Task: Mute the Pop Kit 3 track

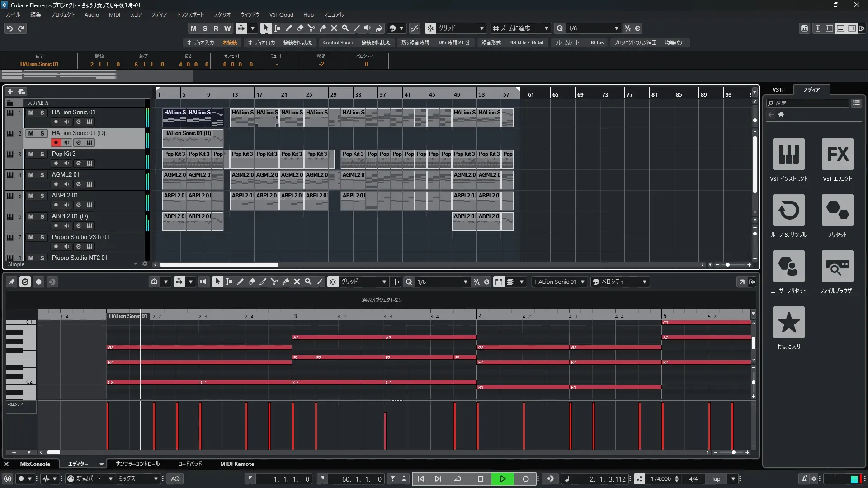Action: point(31,154)
